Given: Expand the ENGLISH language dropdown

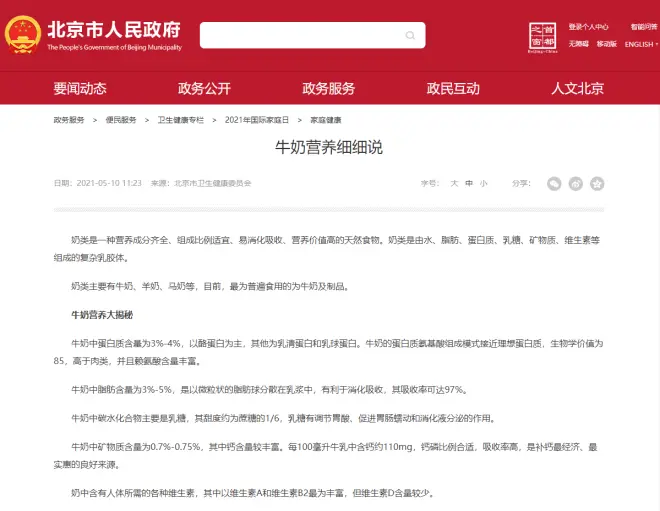Looking at the screenshot, I should (641, 45).
